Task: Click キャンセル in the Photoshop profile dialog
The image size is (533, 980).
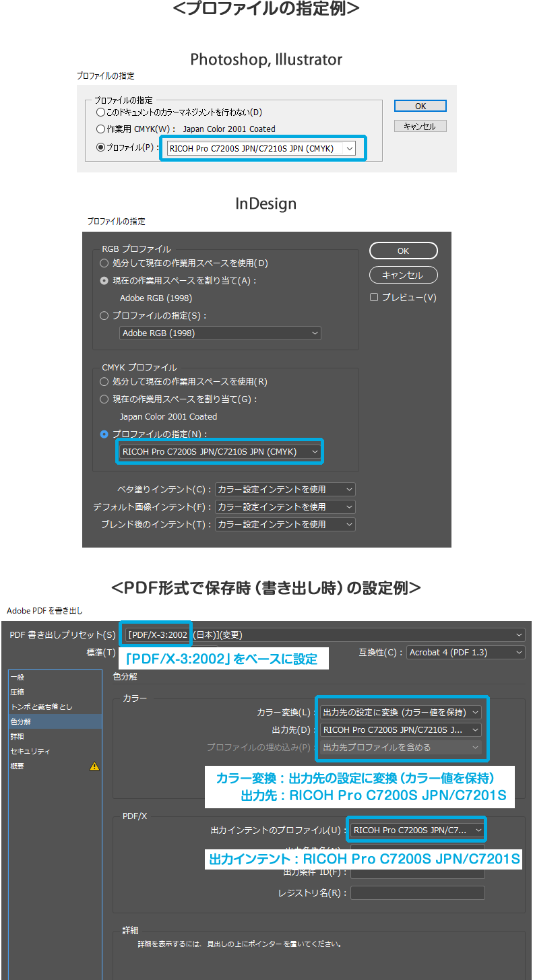Action: [420, 126]
